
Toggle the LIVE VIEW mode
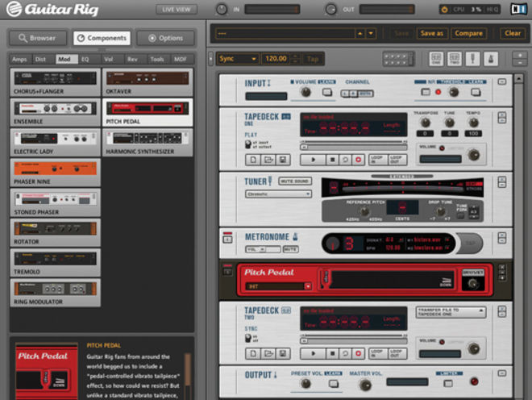(x=177, y=10)
